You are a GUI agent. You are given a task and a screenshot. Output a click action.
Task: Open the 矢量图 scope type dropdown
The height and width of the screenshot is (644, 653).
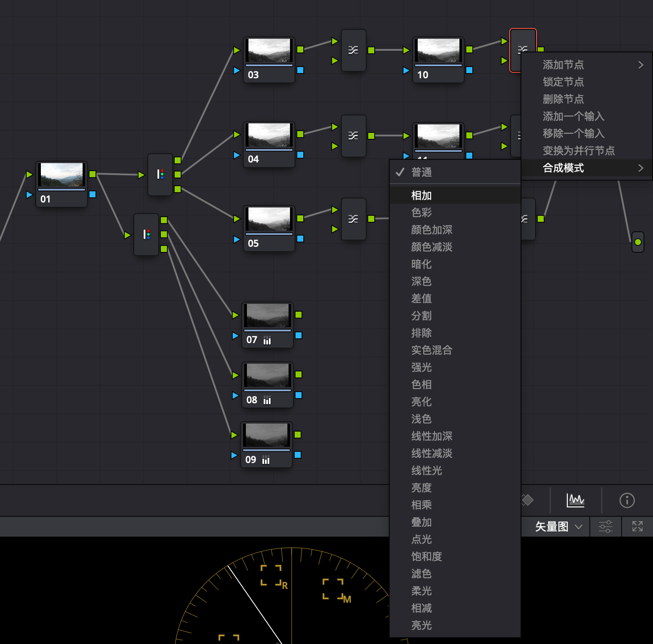pos(558,526)
